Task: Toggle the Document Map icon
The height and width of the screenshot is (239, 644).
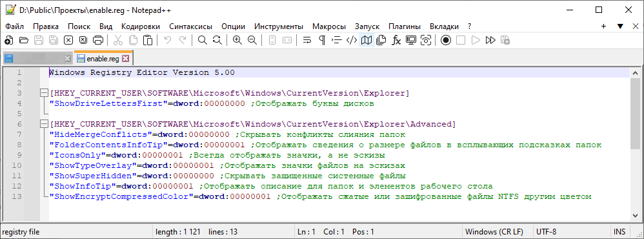Action: click(367, 40)
